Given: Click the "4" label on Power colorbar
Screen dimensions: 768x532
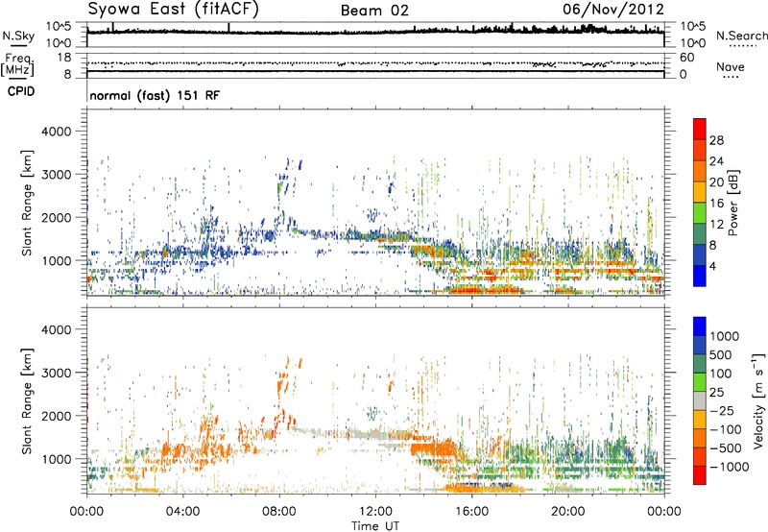Looking at the screenshot, I should (x=712, y=266).
